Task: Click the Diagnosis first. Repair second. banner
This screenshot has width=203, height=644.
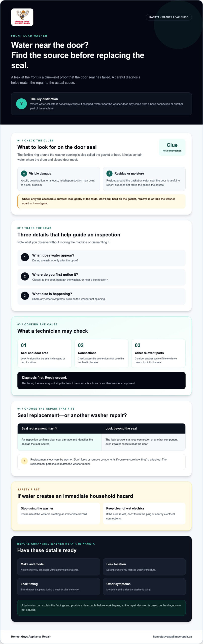Action: (x=101, y=380)
